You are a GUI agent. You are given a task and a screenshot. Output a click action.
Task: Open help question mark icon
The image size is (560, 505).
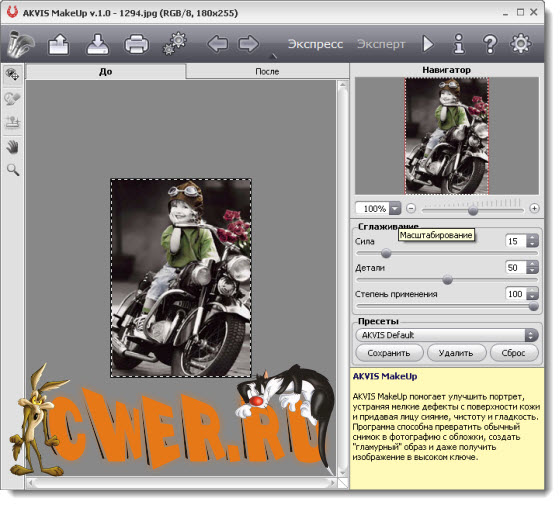[490, 44]
